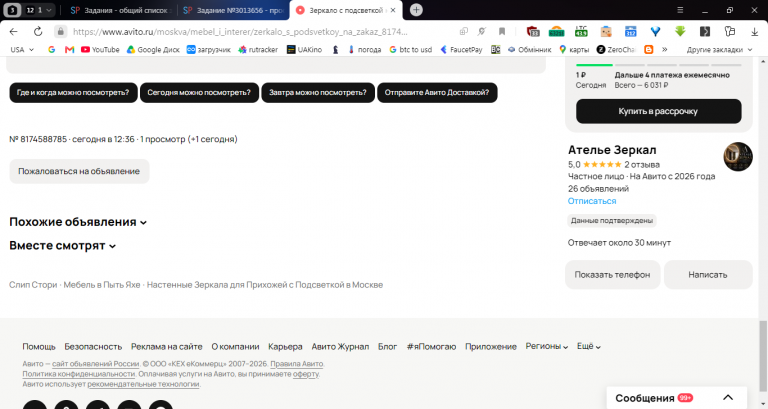Click the red shield extension icon
Image resolution: width=768 pixels, height=409 pixels.
pyautogui.click(x=533, y=31)
